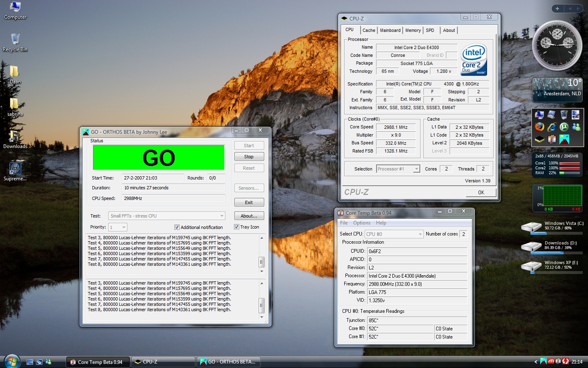The width and height of the screenshot is (588, 368).
Task: Open the Daan folder on the desktop
Action: pyautogui.click(x=15, y=75)
